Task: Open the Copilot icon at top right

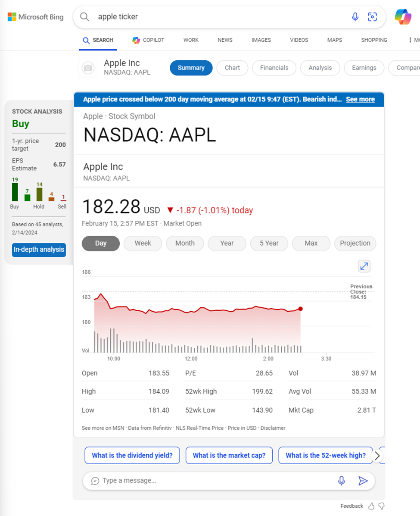Action: pos(403,17)
